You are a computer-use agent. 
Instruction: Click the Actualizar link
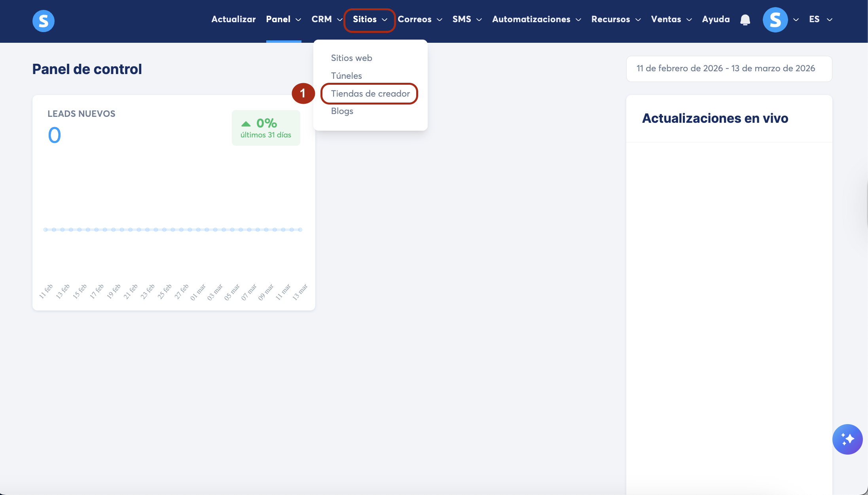233,19
